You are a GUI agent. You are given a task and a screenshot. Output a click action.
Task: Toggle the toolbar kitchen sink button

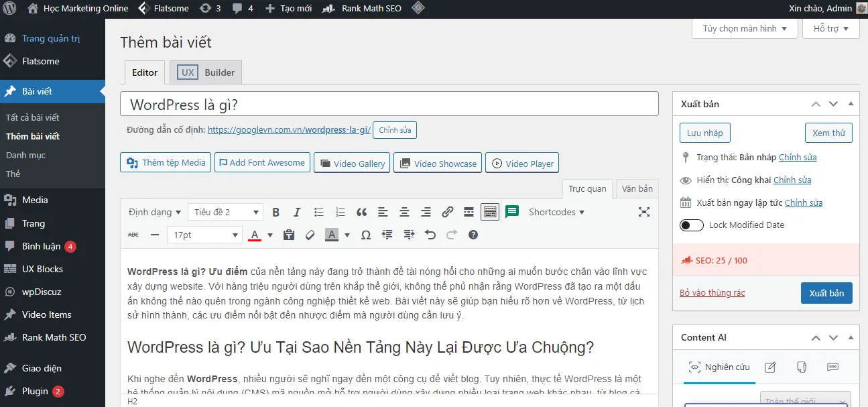coord(490,213)
